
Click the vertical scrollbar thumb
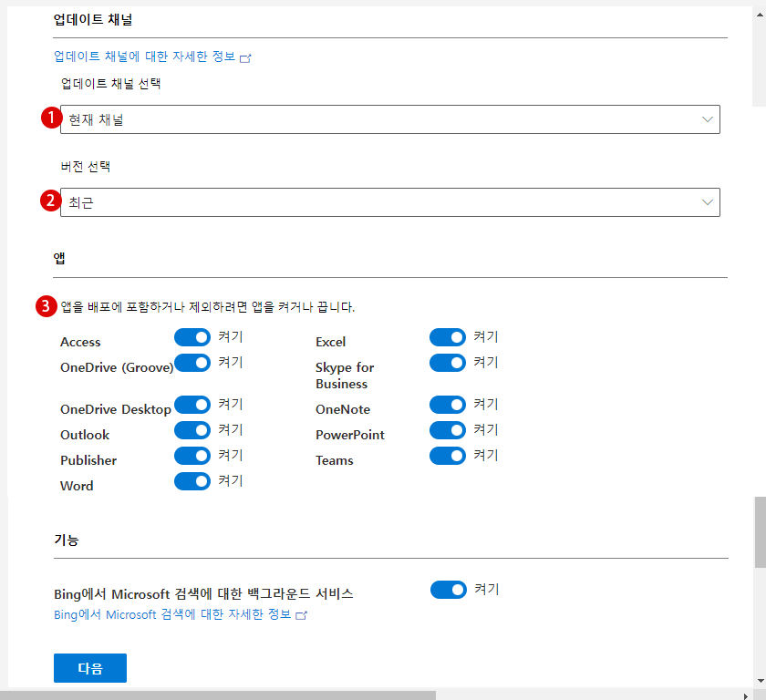(761, 532)
